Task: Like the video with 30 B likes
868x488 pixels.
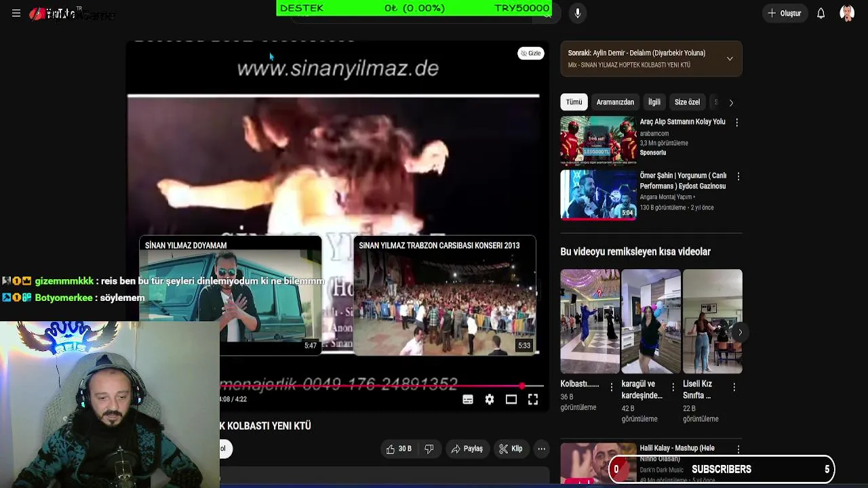Action: click(399, 449)
